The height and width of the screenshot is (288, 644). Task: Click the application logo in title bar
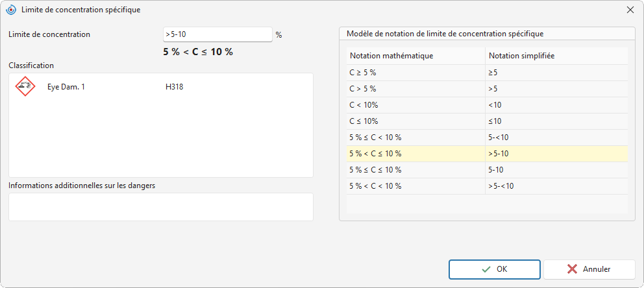(x=11, y=10)
